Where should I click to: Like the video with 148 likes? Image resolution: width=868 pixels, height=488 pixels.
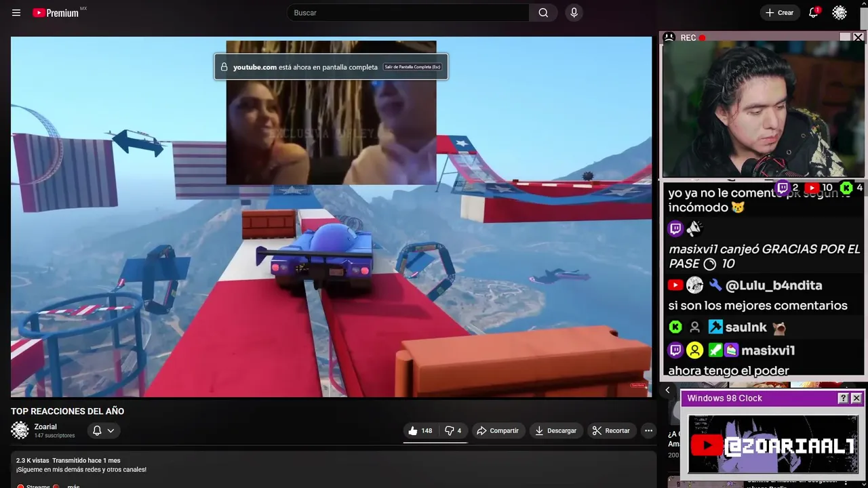[x=420, y=430]
